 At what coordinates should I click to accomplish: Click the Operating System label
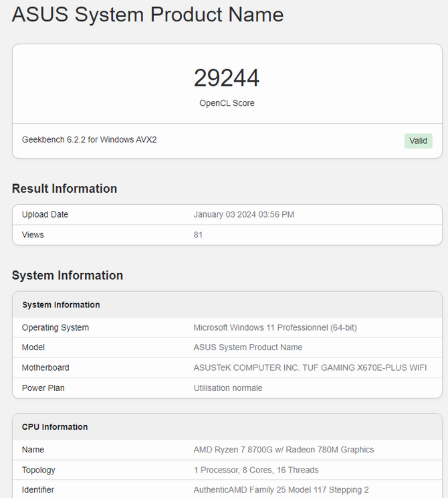(55, 327)
